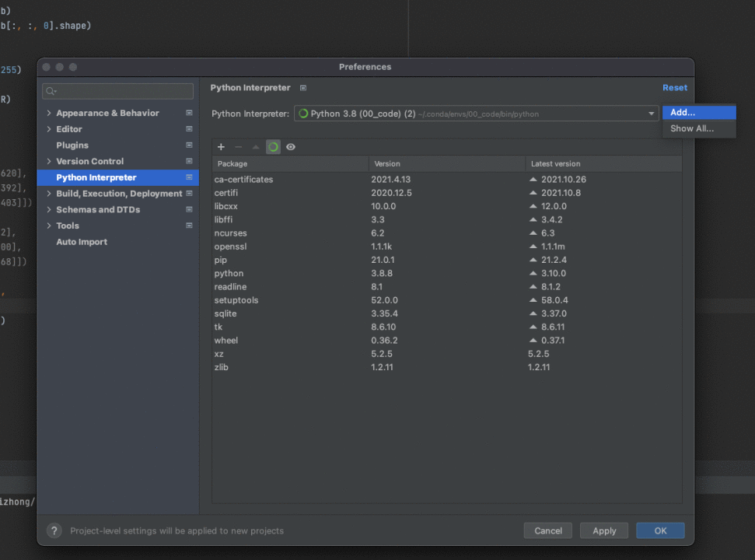
Task: Click project-level icon on Plugins row
Action: coord(189,145)
